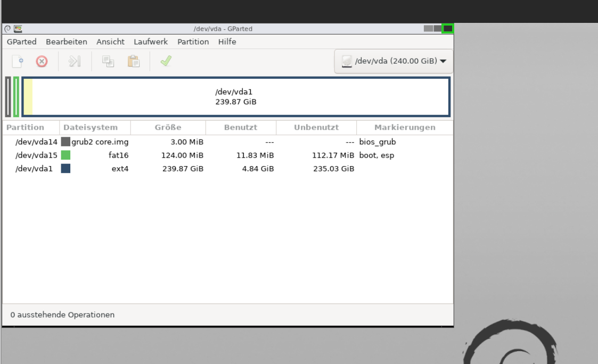Open the Partition menu
This screenshot has height=364, width=598.
click(193, 42)
